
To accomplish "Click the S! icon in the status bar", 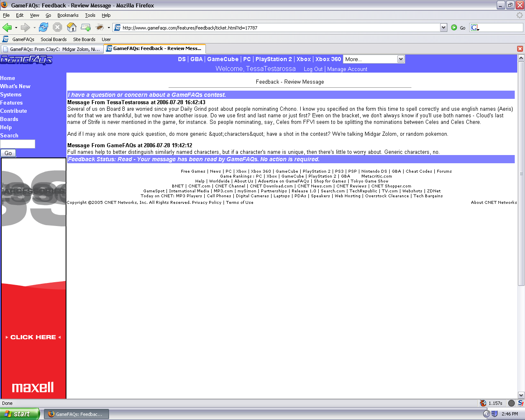I will click(520, 403).
